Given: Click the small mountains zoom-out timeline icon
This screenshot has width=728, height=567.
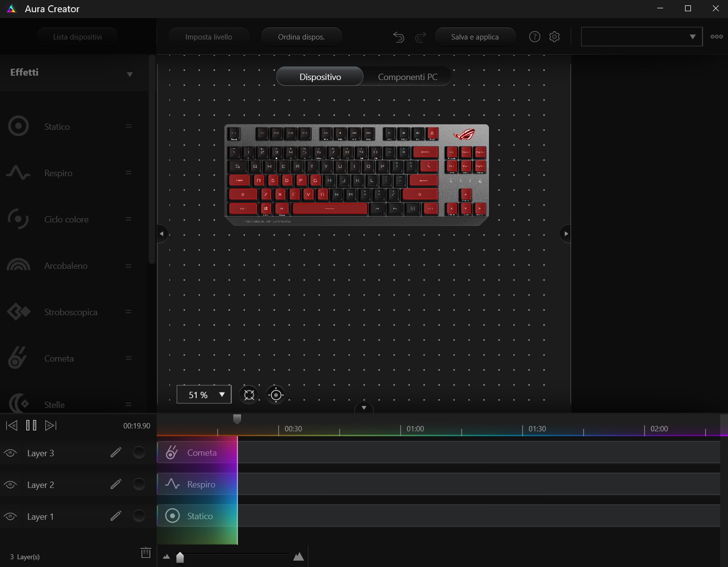Looking at the screenshot, I should [166, 556].
